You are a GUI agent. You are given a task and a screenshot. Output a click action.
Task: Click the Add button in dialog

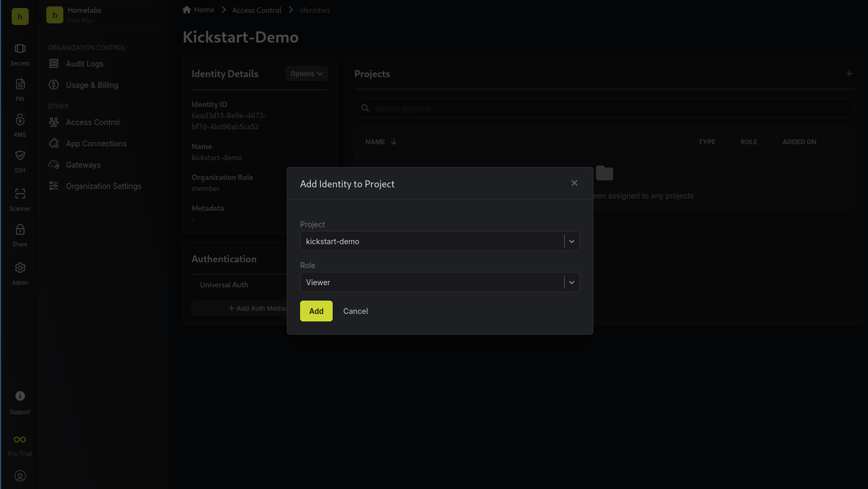click(x=316, y=311)
